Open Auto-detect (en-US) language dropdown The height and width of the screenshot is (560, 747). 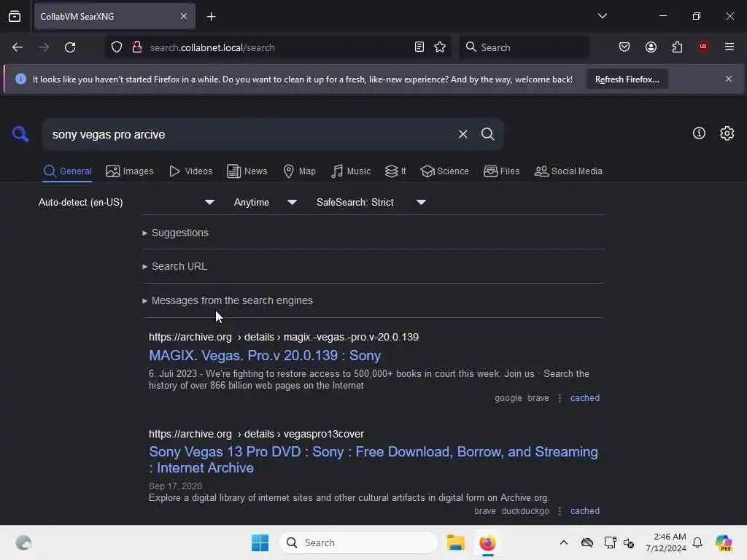click(x=126, y=203)
